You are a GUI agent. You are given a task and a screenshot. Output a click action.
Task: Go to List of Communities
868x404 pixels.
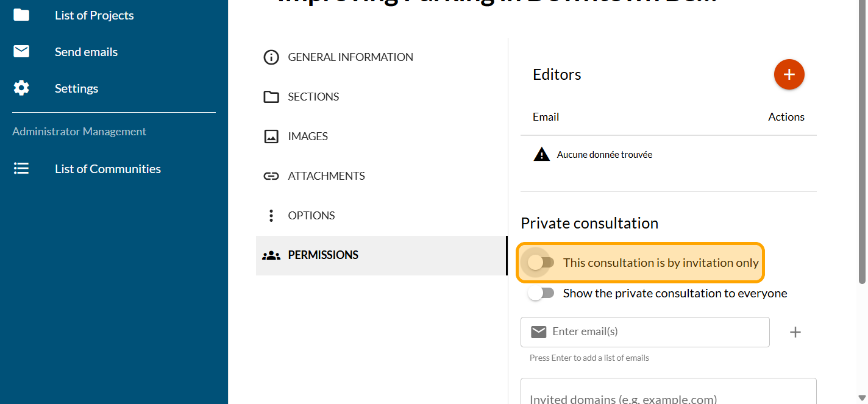(x=108, y=169)
